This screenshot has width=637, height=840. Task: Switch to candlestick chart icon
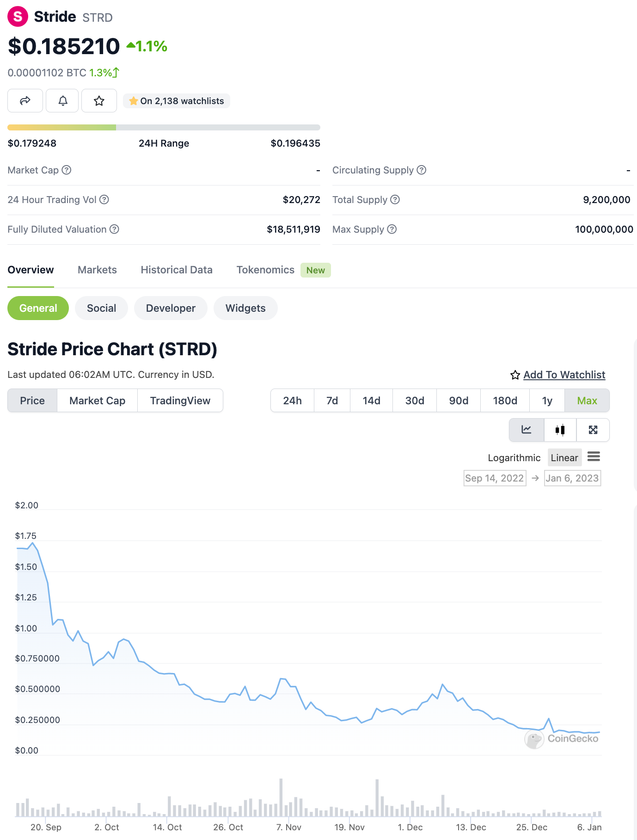point(560,430)
